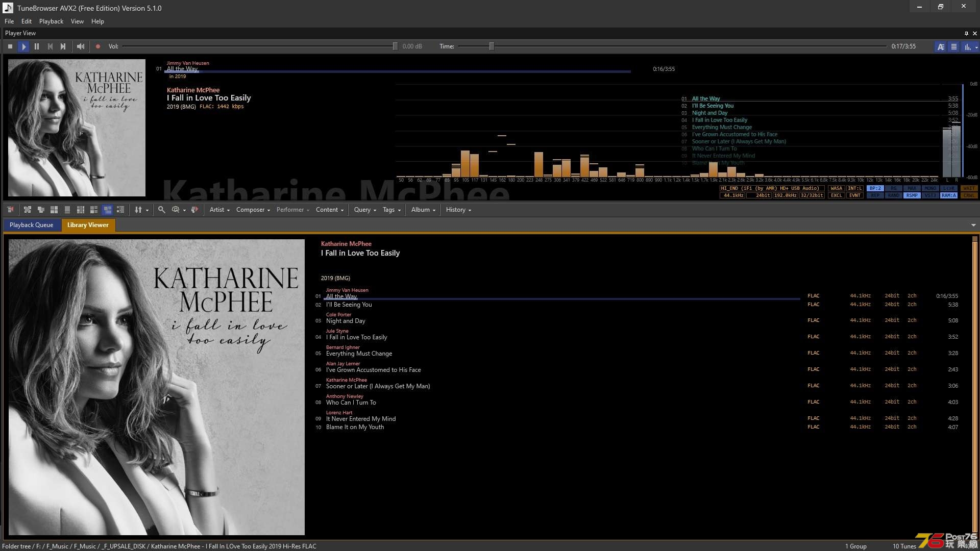This screenshot has width=980, height=551.
Task: Expand the Query dropdown
Action: (x=365, y=210)
